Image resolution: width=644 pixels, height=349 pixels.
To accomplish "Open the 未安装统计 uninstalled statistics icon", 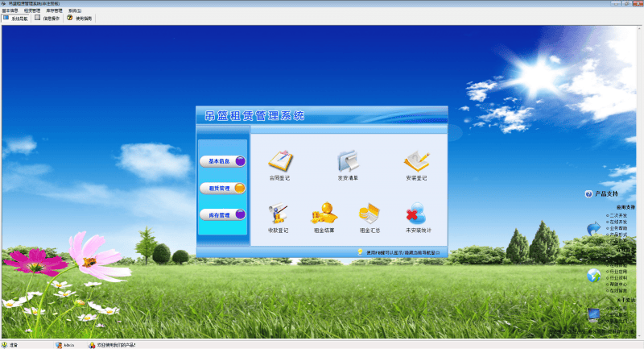I will click(416, 215).
